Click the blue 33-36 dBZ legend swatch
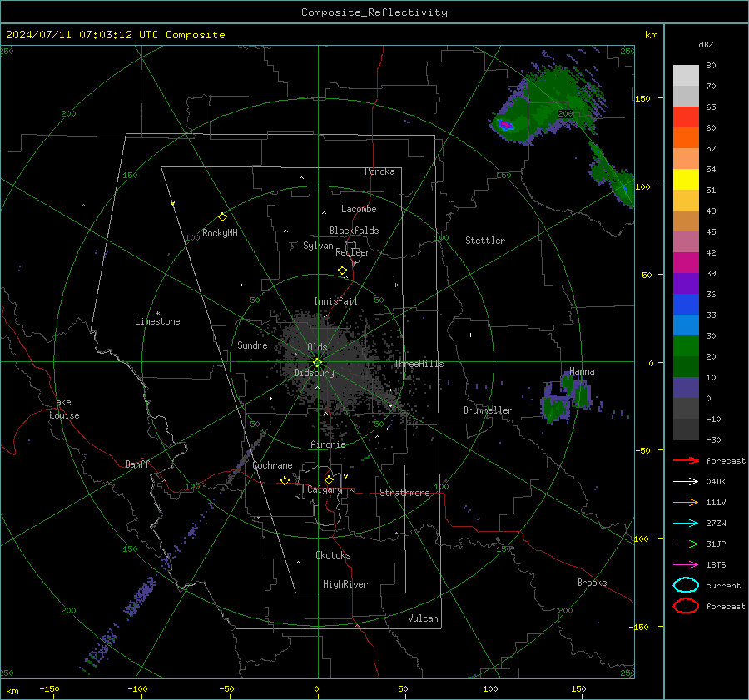 pyautogui.click(x=686, y=305)
